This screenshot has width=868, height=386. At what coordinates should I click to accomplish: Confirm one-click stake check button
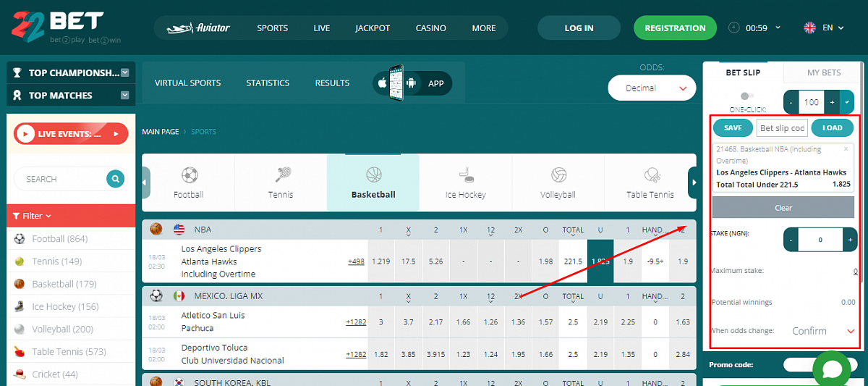pos(847,103)
